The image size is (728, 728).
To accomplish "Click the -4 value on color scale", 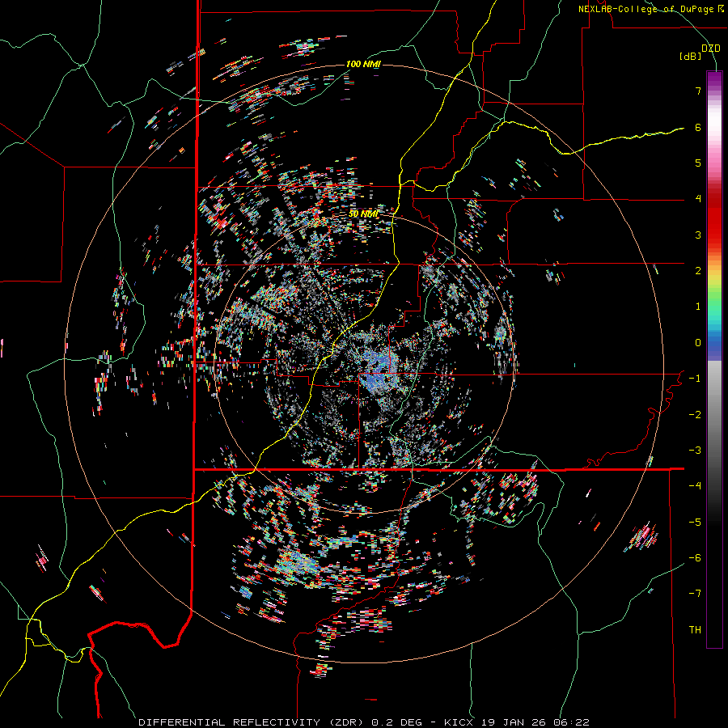I will click(695, 486).
